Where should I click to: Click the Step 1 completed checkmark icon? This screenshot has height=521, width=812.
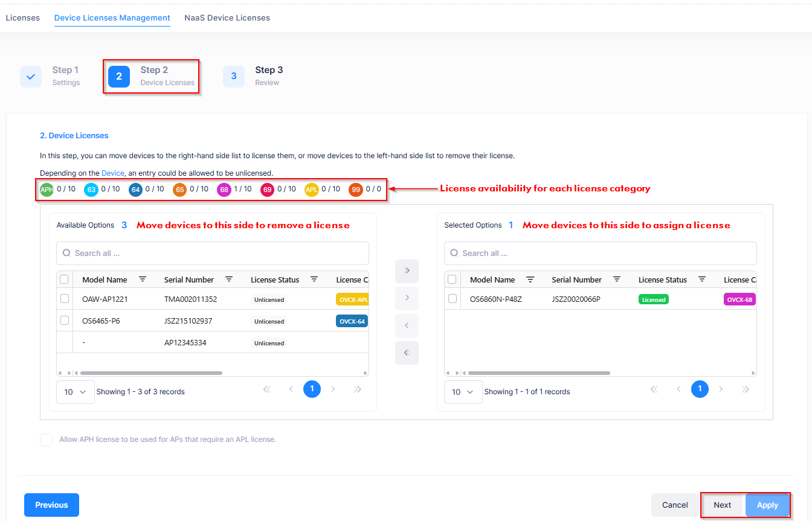(x=31, y=77)
